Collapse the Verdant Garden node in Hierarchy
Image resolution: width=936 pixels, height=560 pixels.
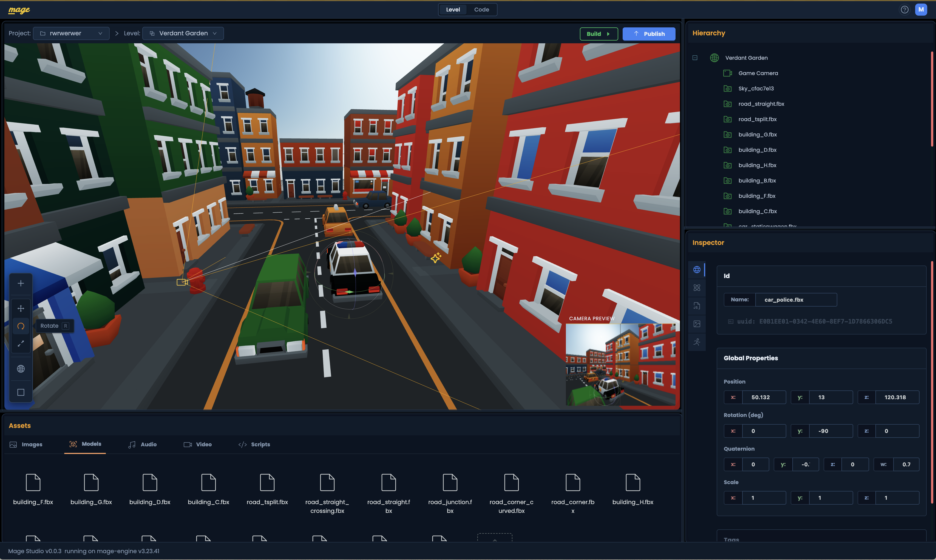tap(695, 58)
